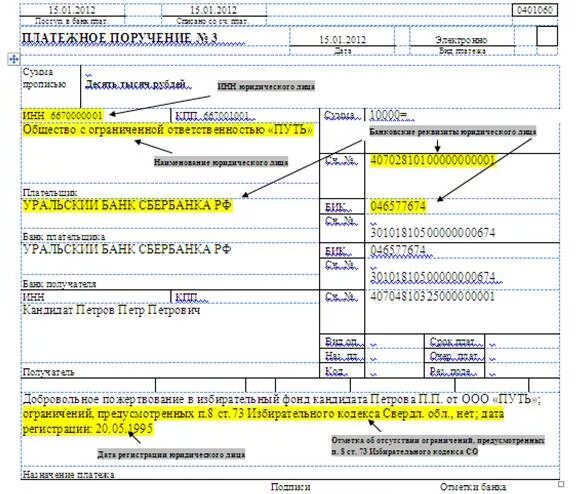Select date 15.01.2012 above "Поступ. в банк плат."

72,10
